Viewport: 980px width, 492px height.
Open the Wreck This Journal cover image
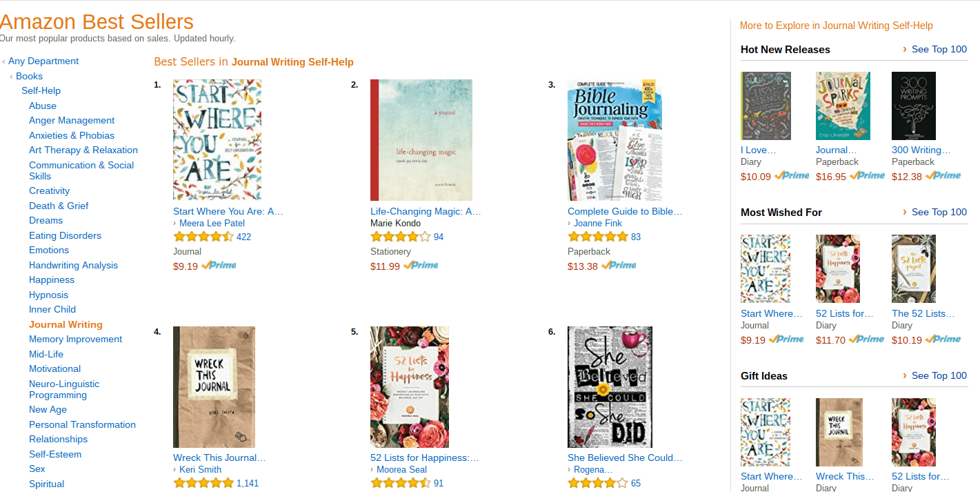pyautogui.click(x=214, y=387)
